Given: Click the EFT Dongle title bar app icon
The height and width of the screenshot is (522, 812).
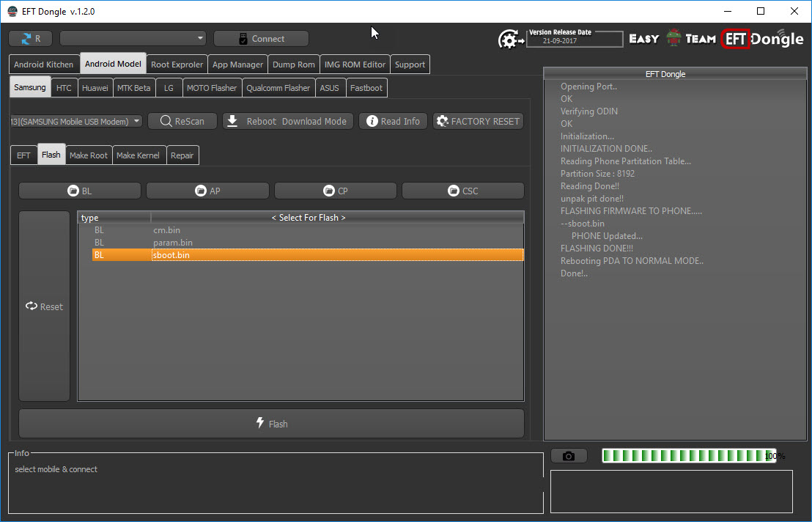Looking at the screenshot, I should 12,12.
